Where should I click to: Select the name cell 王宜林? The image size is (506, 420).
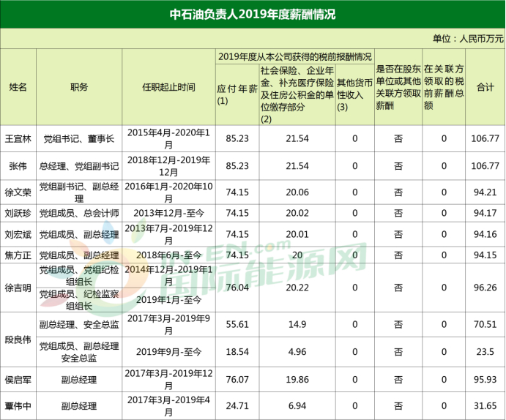tap(18, 138)
